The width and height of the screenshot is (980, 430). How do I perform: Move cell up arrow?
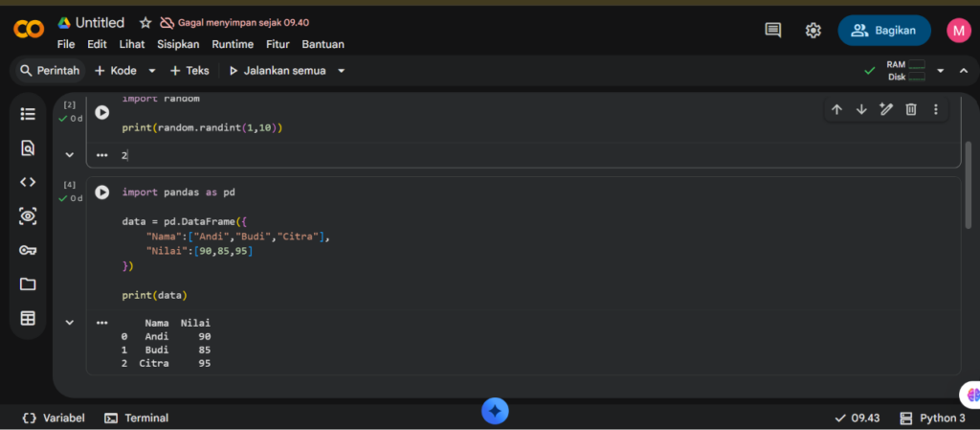point(836,109)
